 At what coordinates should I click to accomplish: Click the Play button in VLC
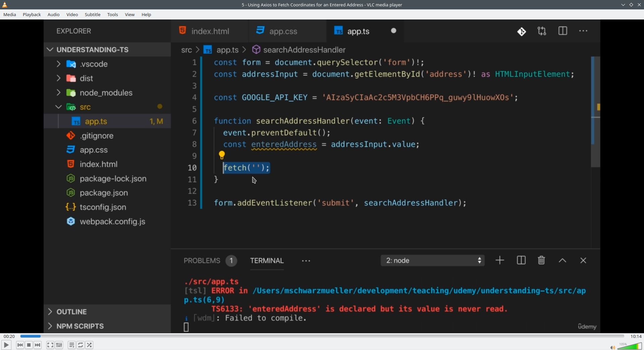tap(6, 345)
